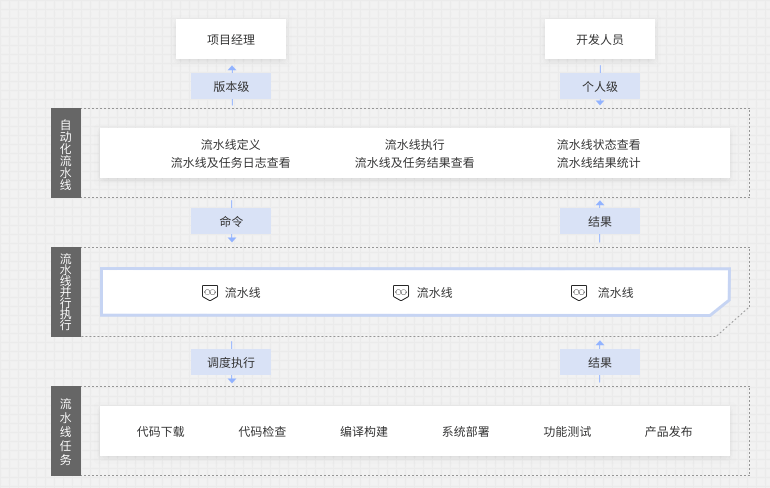Screen dimensions: 770x488
Task: Click the 系统部署 task text
Action: click(x=466, y=432)
